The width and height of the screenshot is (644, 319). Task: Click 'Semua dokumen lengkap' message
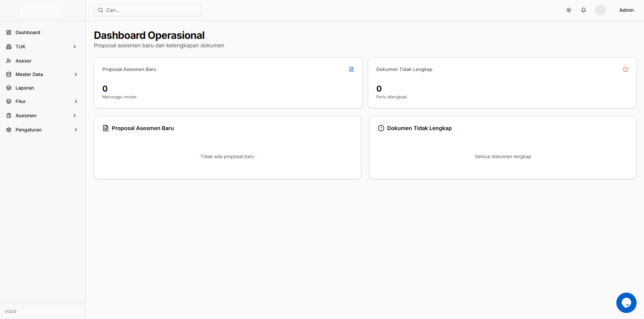click(503, 156)
